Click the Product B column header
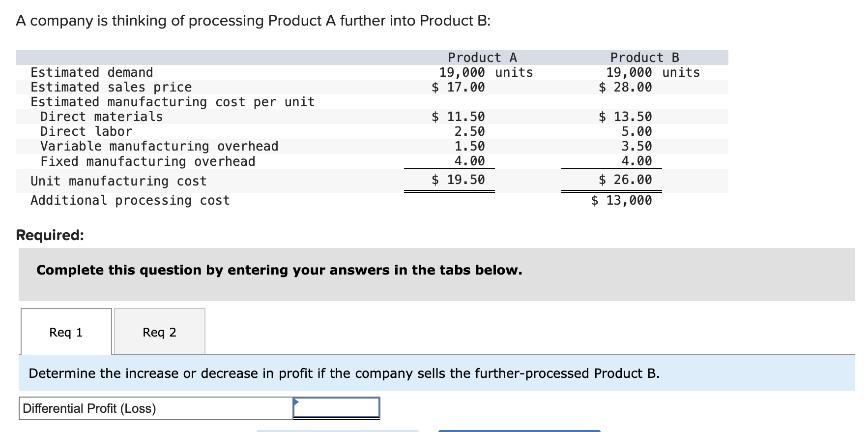The width and height of the screenshot is (868, 432). (644, 58)
